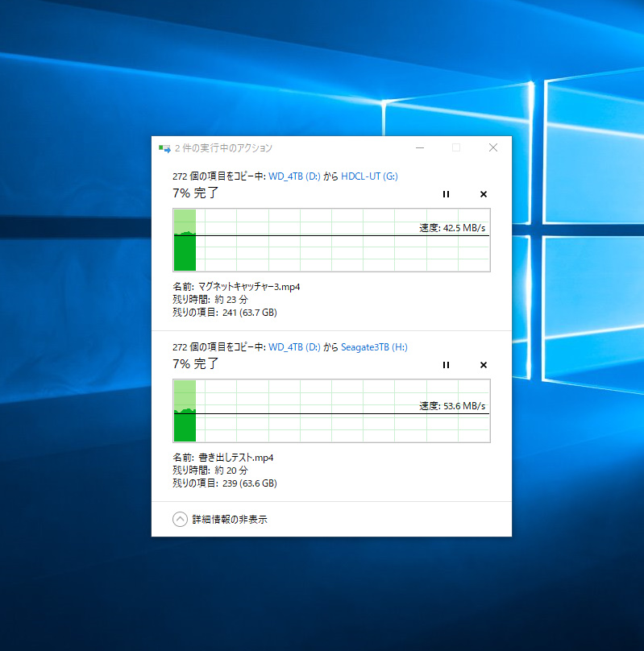Open the HDCL-UT (G:) destination link
The image size is (644, 651).
(x=369, y=176)
